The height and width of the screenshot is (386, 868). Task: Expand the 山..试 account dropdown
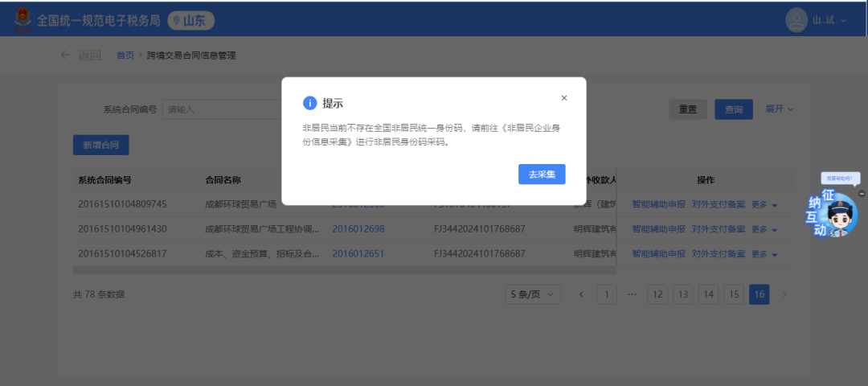point(829,20)
